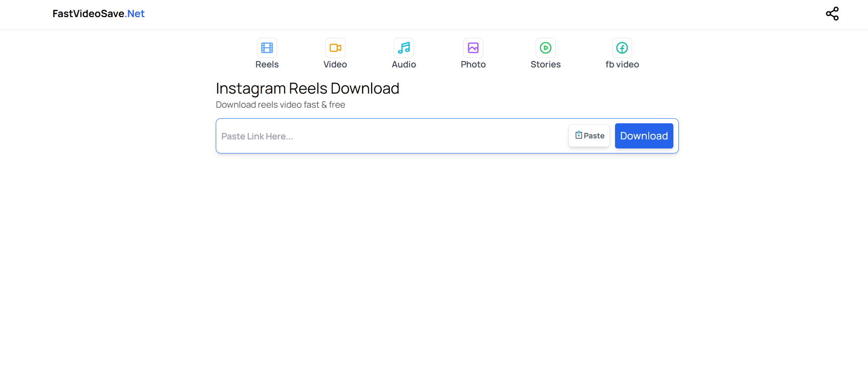
Task: Select the purple Photo image icon
Action: 473,48
